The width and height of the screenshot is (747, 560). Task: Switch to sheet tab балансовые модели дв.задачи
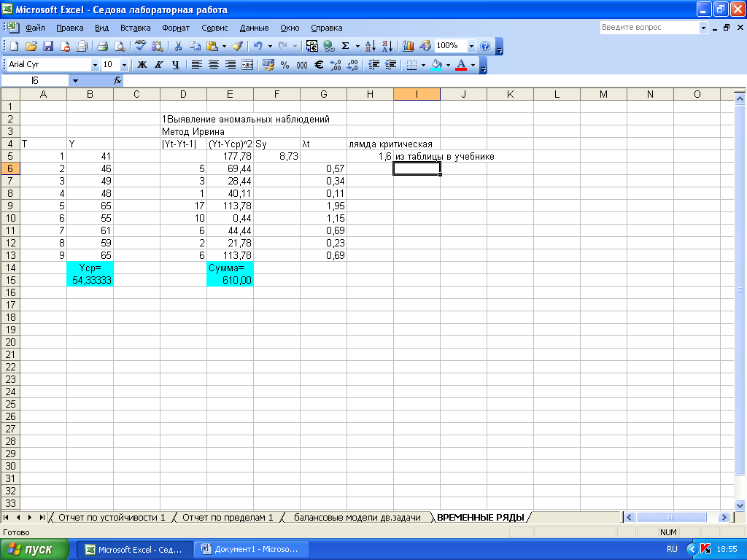coord(357,518)
